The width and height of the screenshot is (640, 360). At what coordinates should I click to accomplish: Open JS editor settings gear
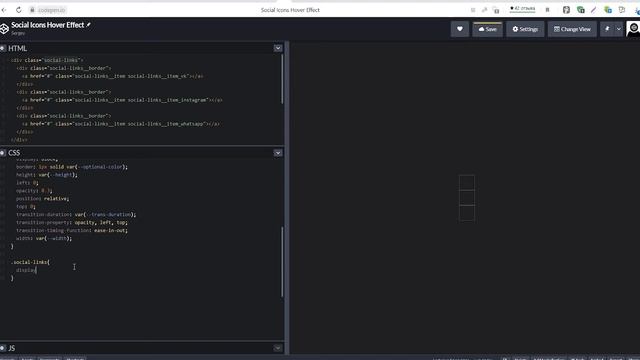tap(3, 348)
